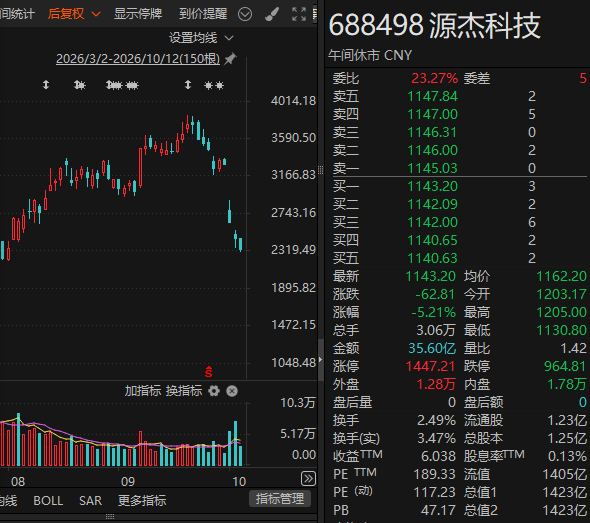Click 卖四 price 1147.00

click(433, 114)
